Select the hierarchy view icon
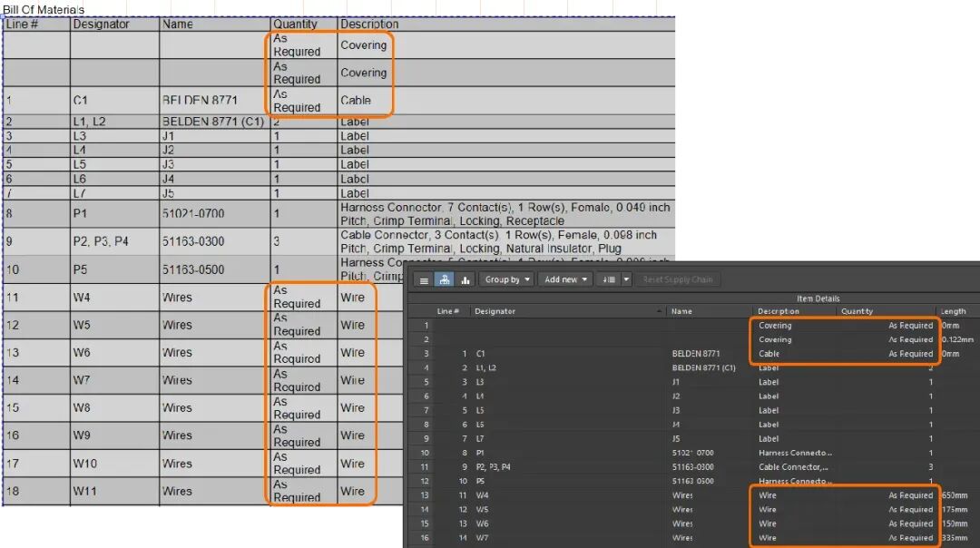 (x=445, y=280)
